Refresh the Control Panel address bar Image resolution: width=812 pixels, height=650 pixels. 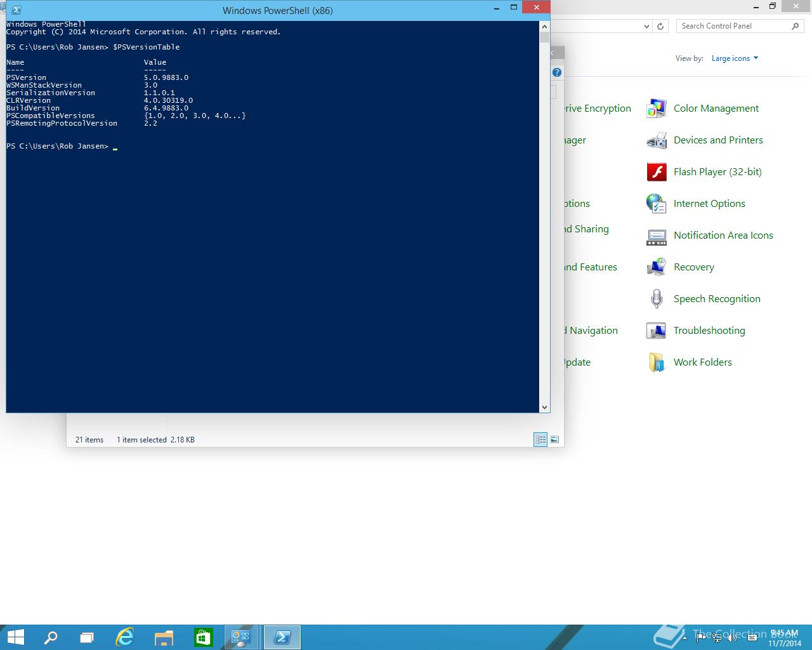[x=660, y=26]
